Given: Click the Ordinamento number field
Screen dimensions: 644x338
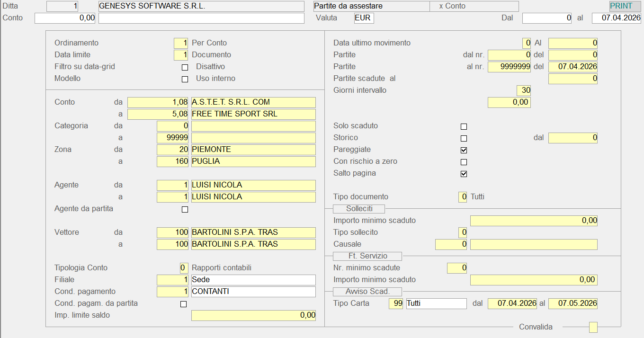Looking at the screenshot, I should pos(181,43).
